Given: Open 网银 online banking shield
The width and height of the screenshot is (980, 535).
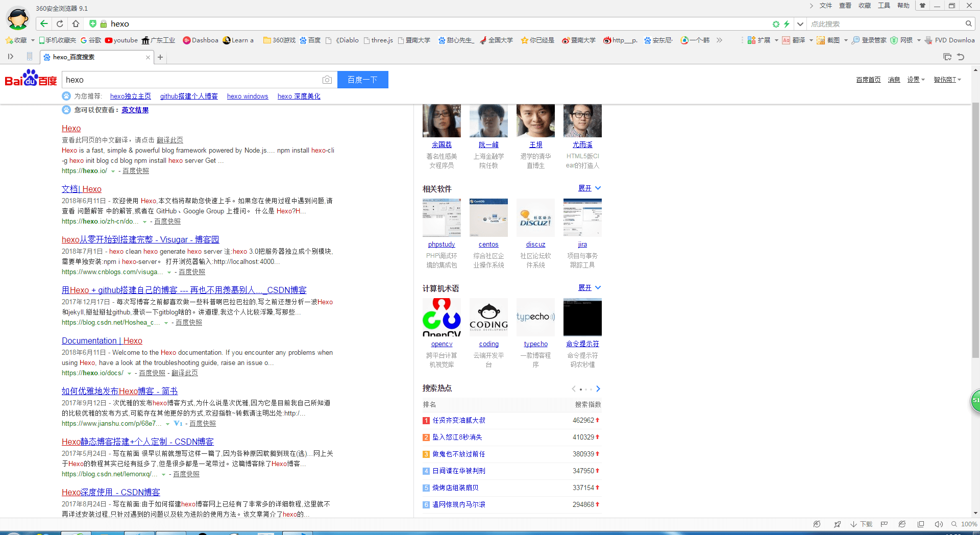Looking at the screenshot, I should [x=894, y=40].
